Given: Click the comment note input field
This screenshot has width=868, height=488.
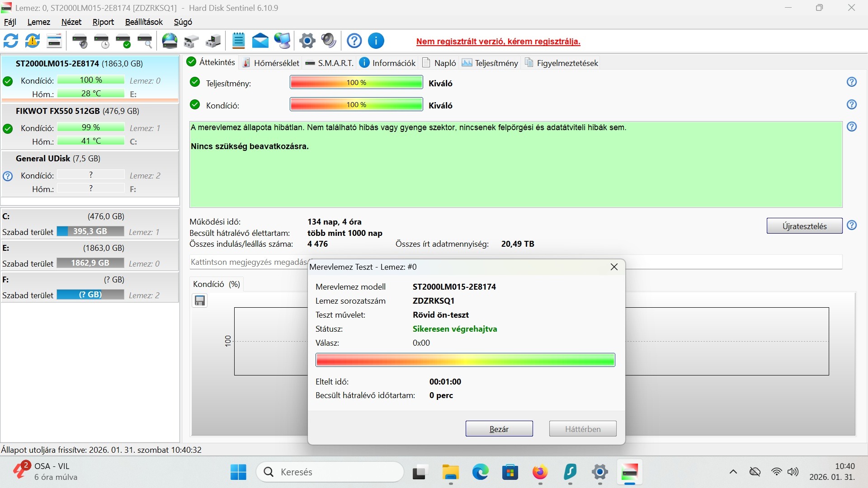Looking at the screenshot, I should click(248, 262).
